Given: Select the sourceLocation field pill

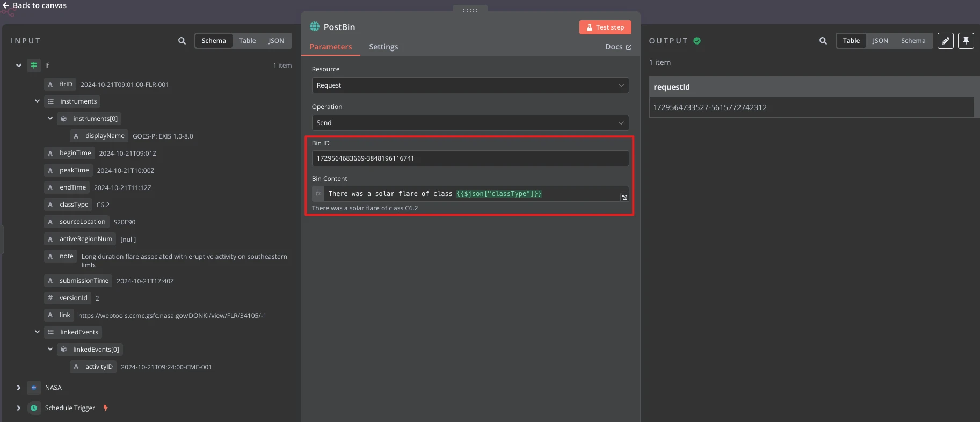Looking at the screenshot, I should (77, 222).
